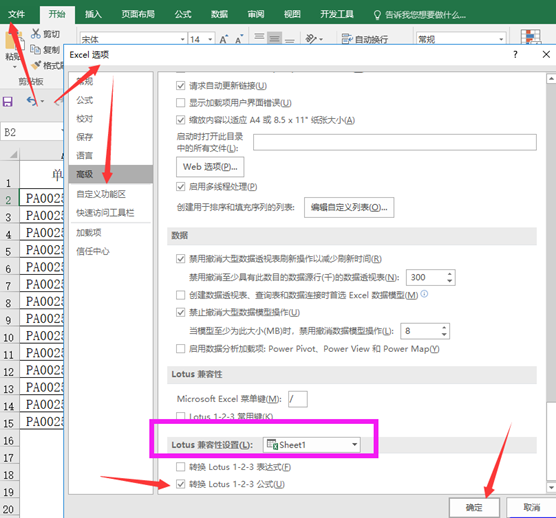Click the middle align icon
The image size is (556, 518).
tap(274, 38)
